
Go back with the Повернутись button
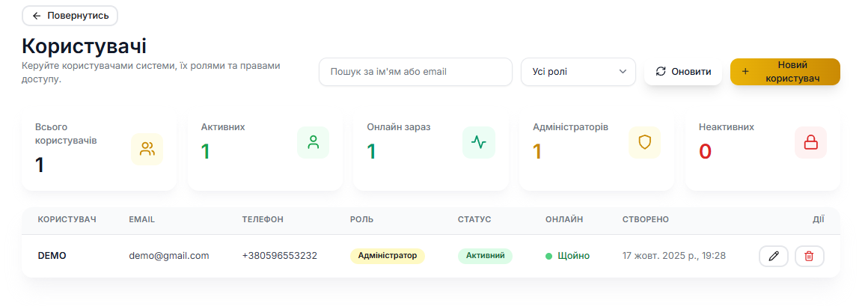(x=70, y=16)
